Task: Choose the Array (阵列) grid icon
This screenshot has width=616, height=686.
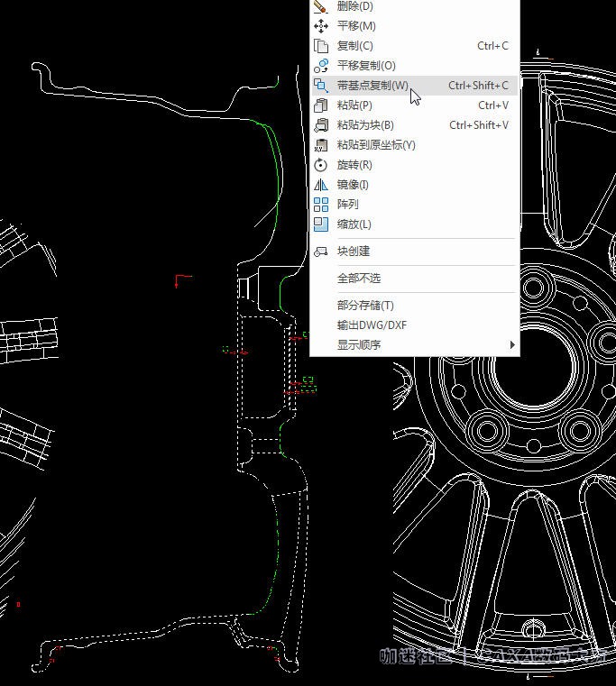Action: (320, 205)
